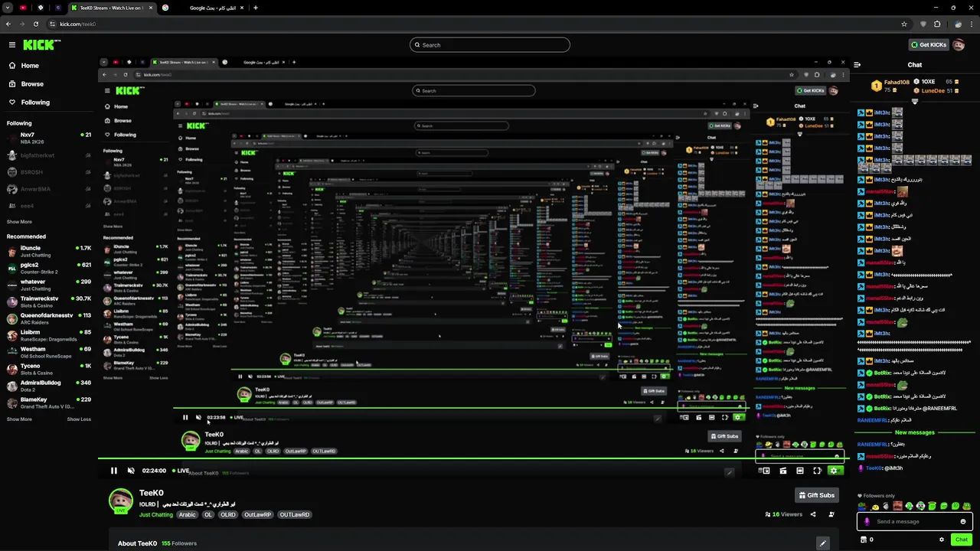The width and height of the screenshot is (980, 551).
Task: Switch the player to theatre mode
Action: [x=799, y=471]
